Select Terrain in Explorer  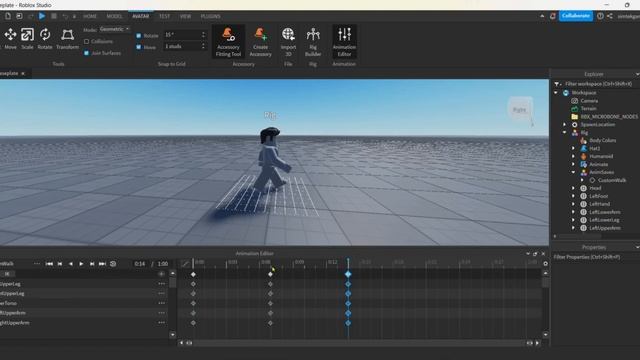(589, 109)
